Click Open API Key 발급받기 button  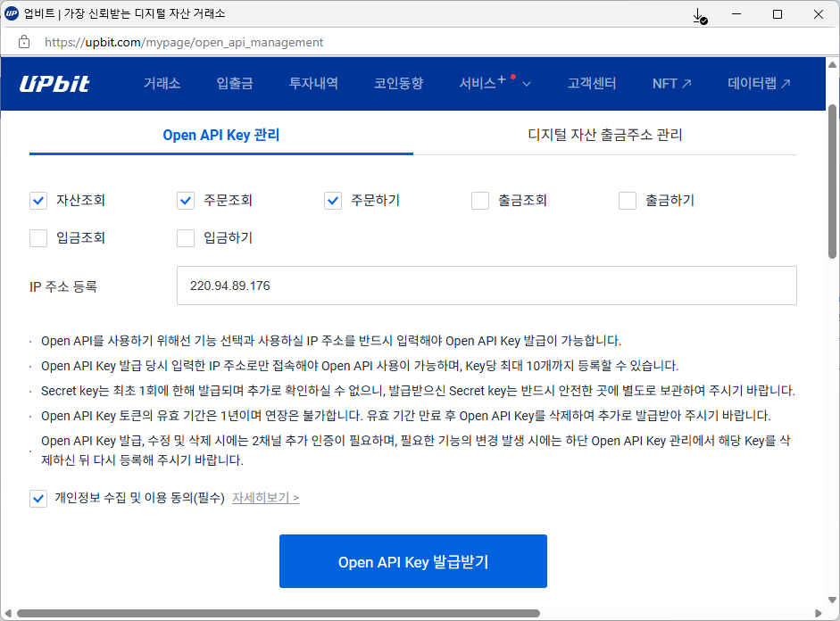point(412,562)
